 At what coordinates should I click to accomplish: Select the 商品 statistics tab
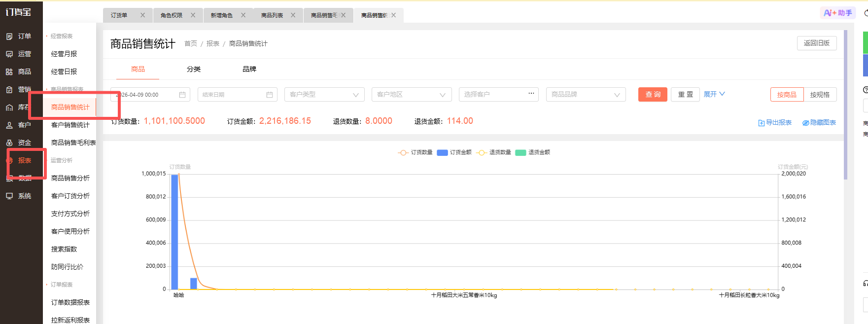click(138, 69)
